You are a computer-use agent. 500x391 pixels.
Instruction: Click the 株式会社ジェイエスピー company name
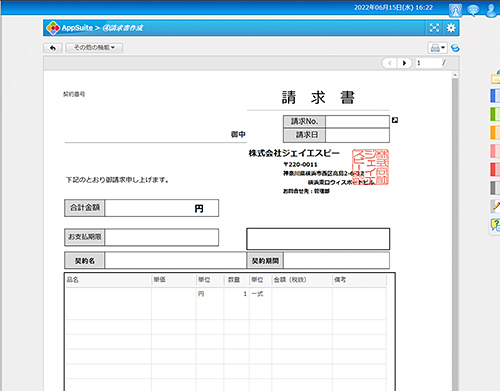[294, 153]
